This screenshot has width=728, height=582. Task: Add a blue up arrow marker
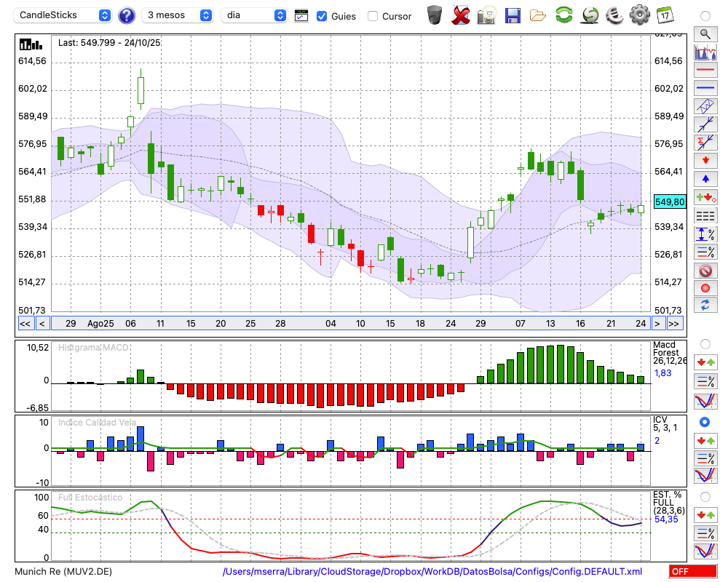coord(705,179)
